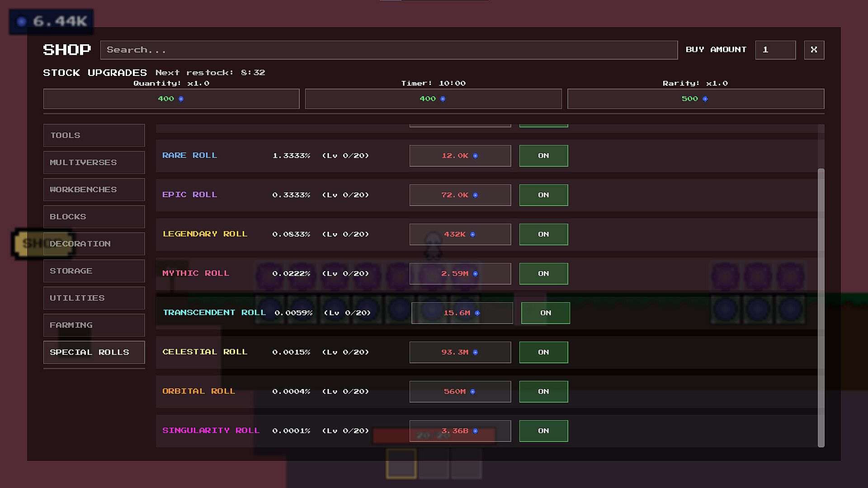Click the shop Search field
The width and height of the screenshot is (868, 488).
(389, 50)
